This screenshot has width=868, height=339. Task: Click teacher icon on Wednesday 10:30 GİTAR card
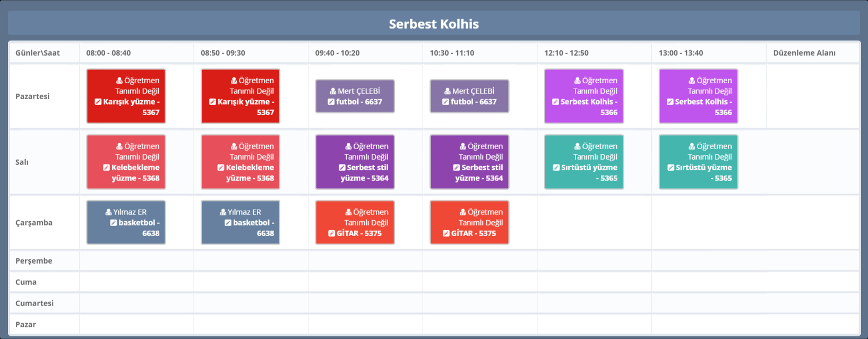click(463, 212)
